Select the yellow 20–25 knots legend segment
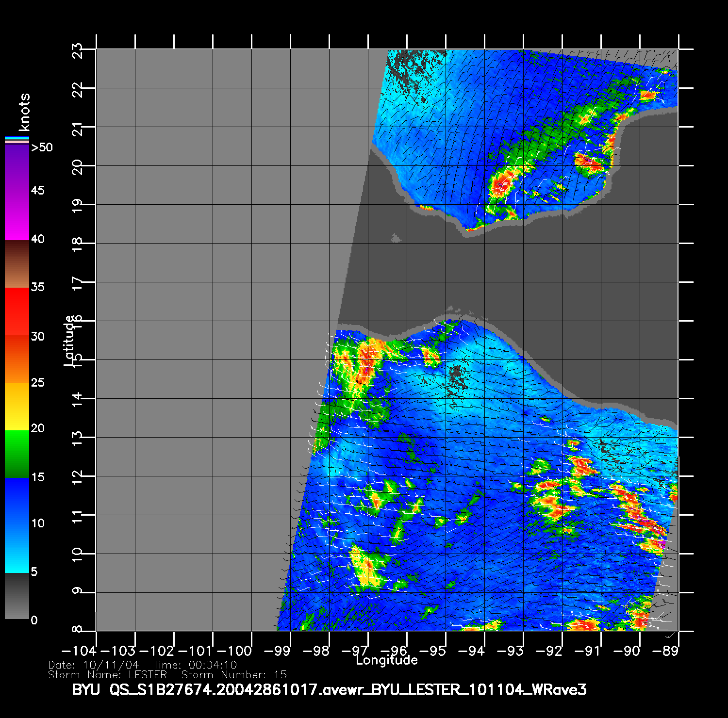728x718 pixels. [x=17, y=407]
